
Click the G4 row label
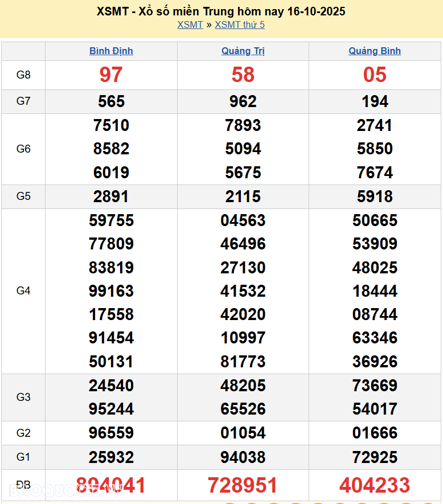[23, 291]
